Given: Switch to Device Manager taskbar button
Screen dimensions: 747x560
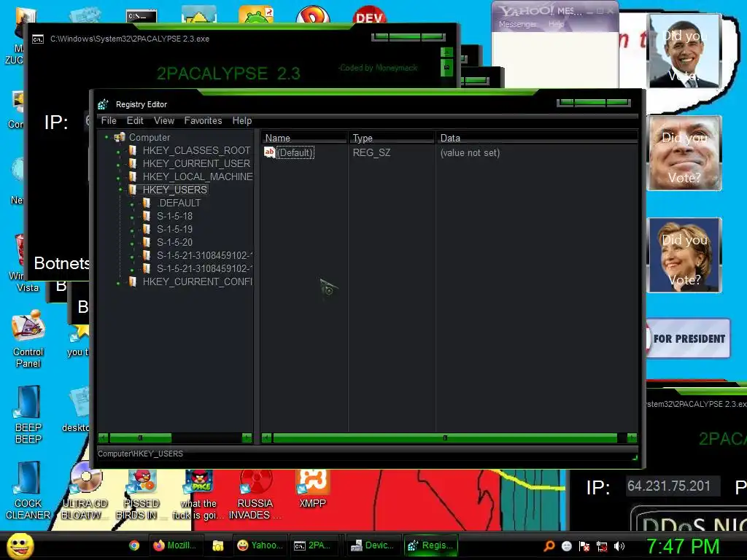Looking at the screenshot, I should click(x=373, y=545).
